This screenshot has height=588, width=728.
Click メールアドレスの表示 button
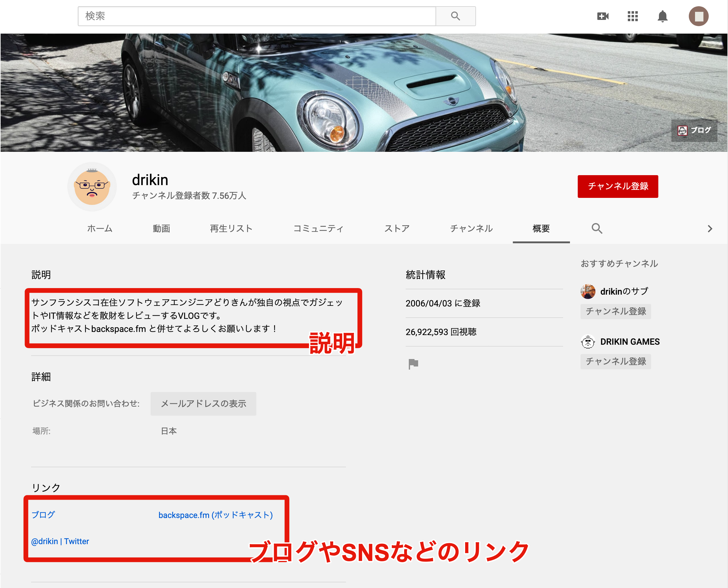[203, 404]
